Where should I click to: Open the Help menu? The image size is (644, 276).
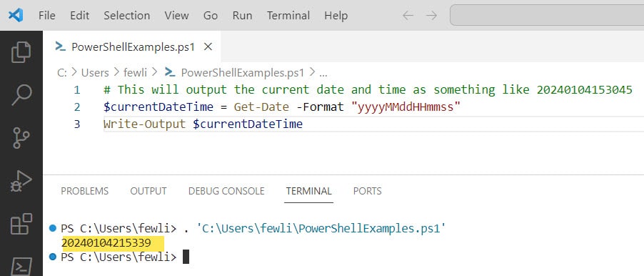click(x=336, y=16)
